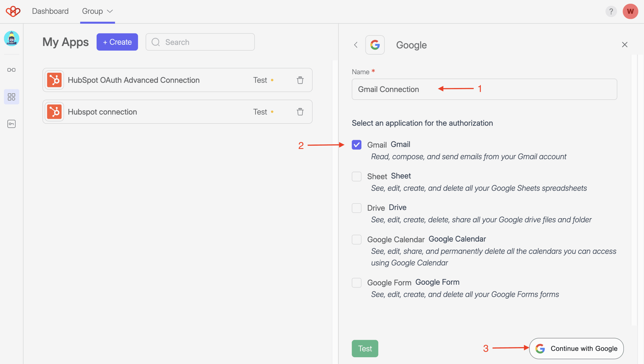Open the key credentials icon in sidebar
This screenshot has width=644, height=364.
pyautogui.click(x=11, y=124)
